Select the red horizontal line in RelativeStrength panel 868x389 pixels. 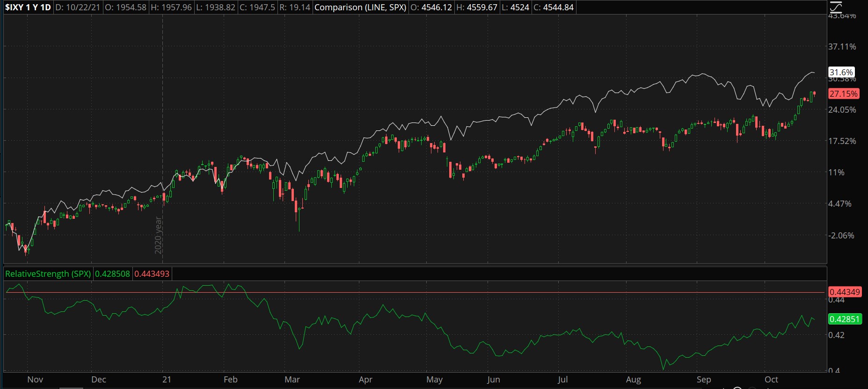point(414,293)
